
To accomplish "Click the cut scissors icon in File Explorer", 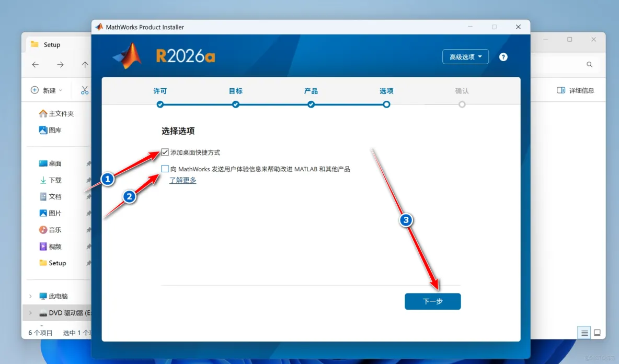I will point(85,90).
